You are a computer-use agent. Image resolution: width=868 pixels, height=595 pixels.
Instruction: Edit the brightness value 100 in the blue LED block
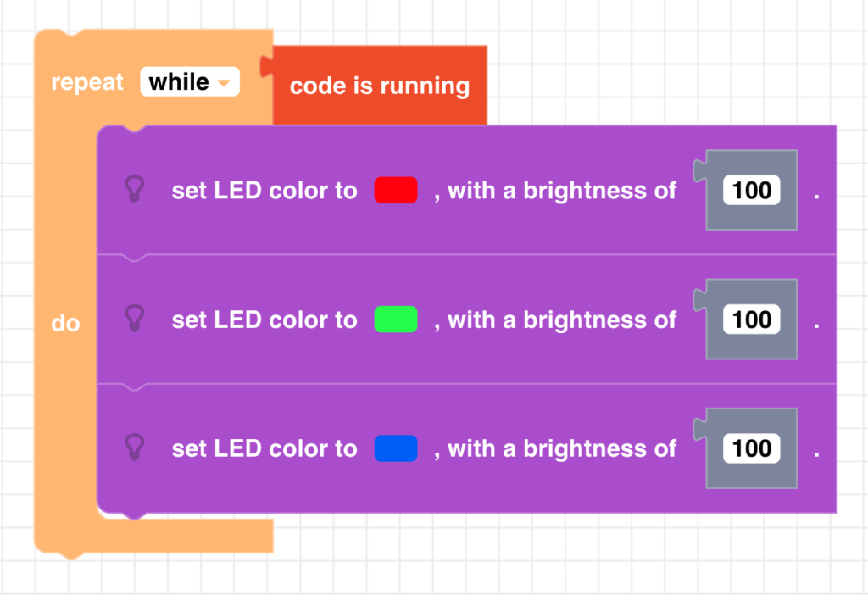pos(752,448)
